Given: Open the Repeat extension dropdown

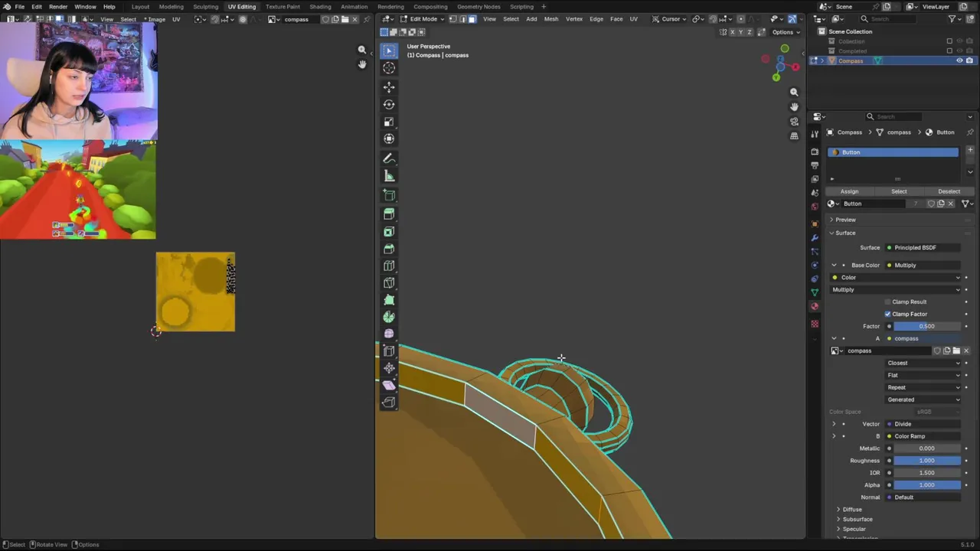Looking at the screenshot, I should [923, 387].
